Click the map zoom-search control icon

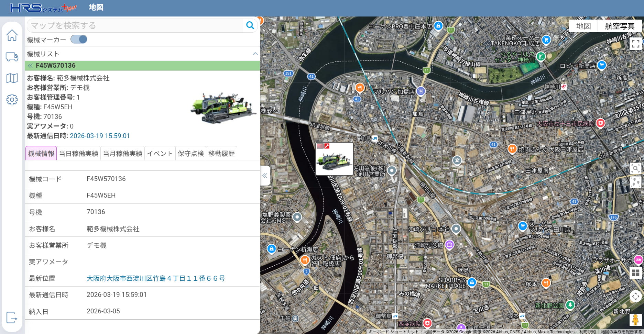635,168
